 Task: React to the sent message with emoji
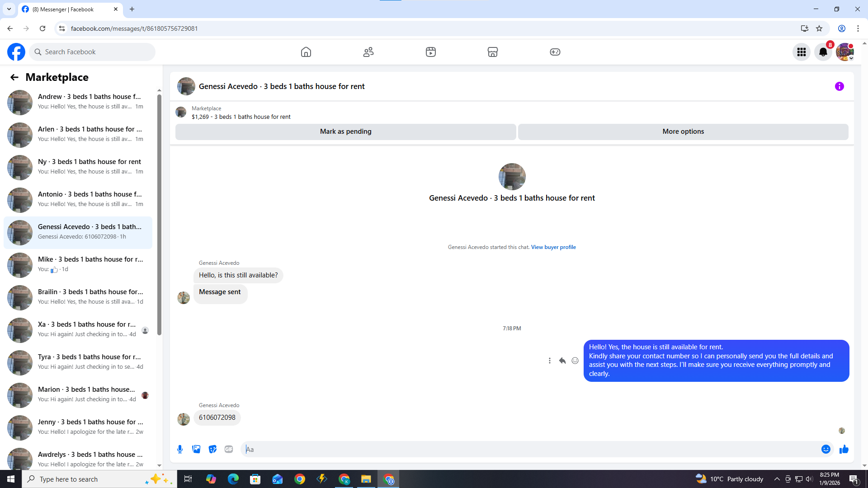point(575,361)
